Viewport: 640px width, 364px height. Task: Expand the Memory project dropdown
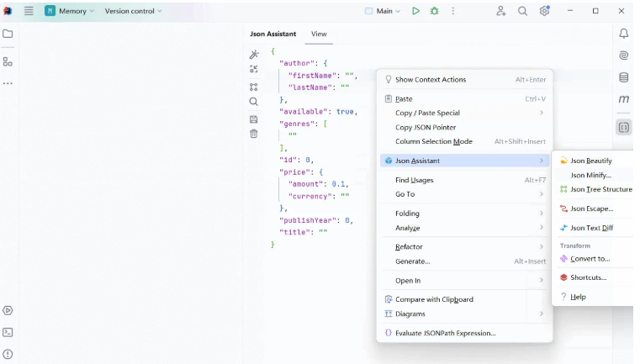tap(70, 11)
